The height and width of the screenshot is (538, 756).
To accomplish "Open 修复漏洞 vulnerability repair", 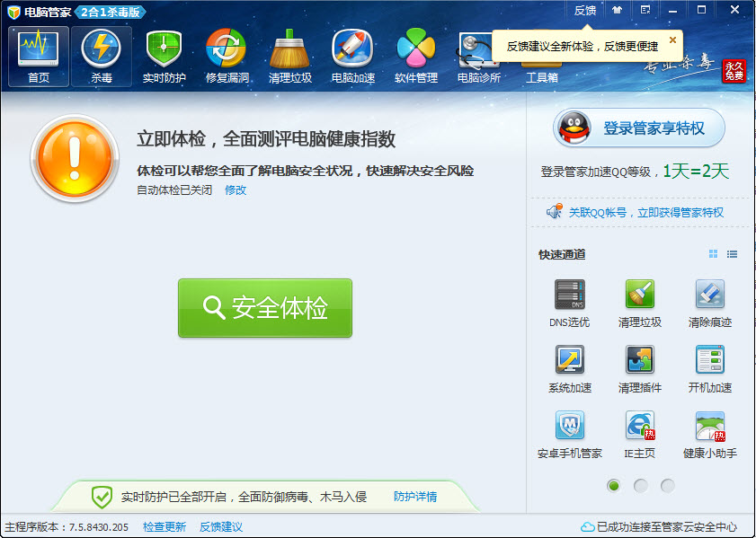I will coord(227,57).
